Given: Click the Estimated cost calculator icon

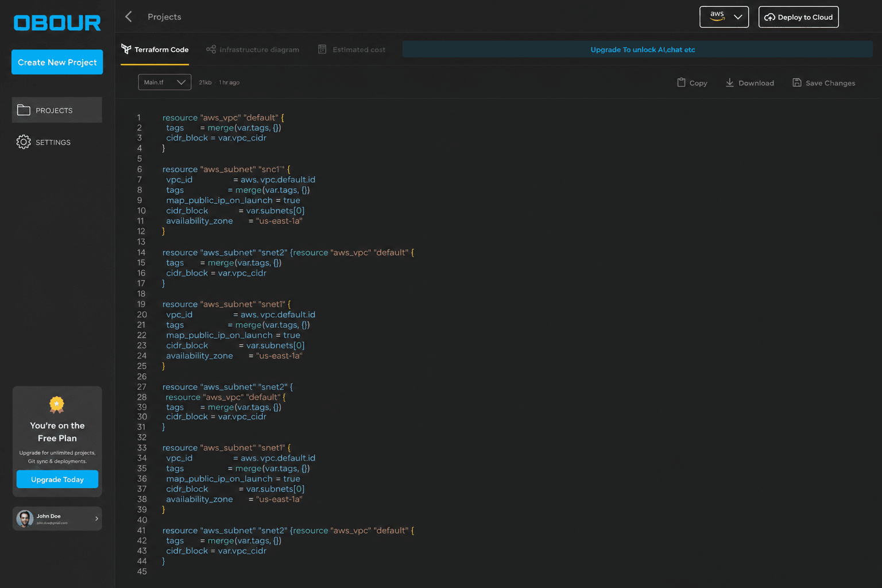Looking at the screenshot, I should 322,49.
